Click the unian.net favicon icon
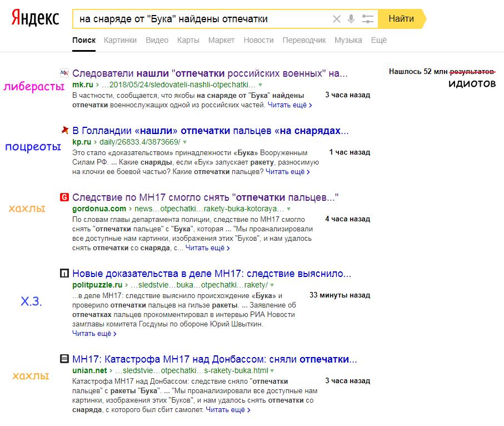Screen dimensions: 504x426 [x=64, y=359]
